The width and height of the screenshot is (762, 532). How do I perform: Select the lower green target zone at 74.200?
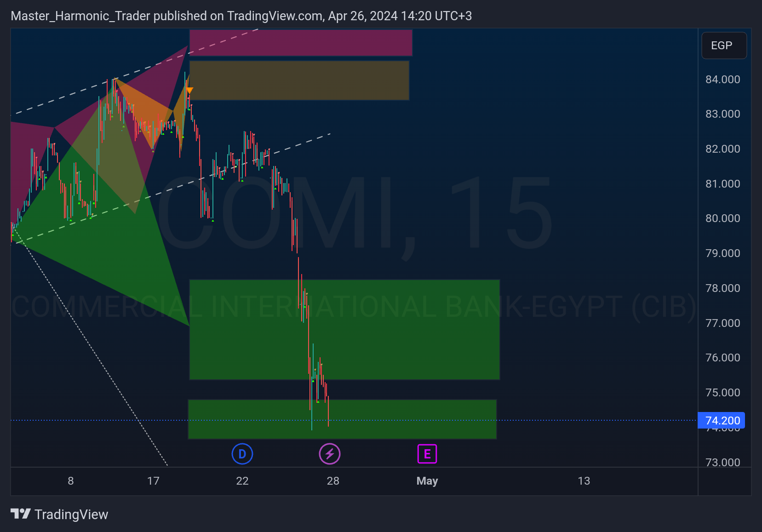(x=342, y=419)
